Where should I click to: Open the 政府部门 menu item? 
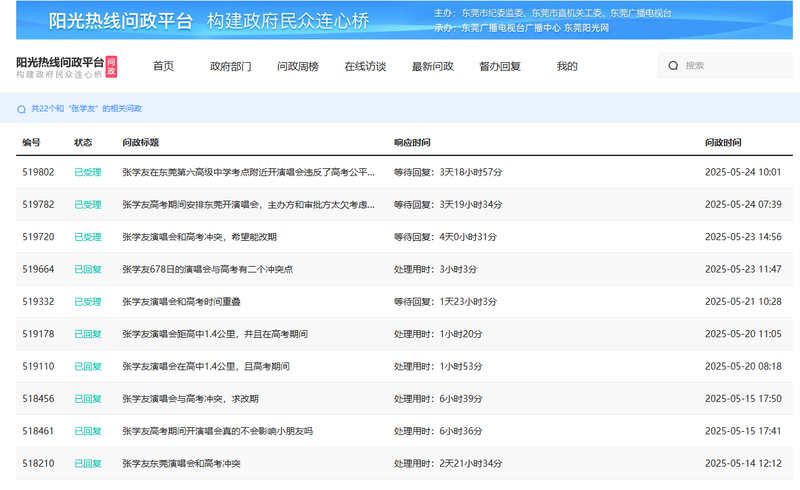[x=231, y=66]
